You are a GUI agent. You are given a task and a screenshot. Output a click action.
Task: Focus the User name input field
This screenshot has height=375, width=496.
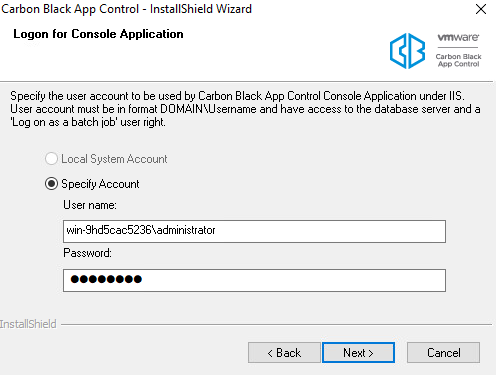pyautogui.click(x=254, y=231)
